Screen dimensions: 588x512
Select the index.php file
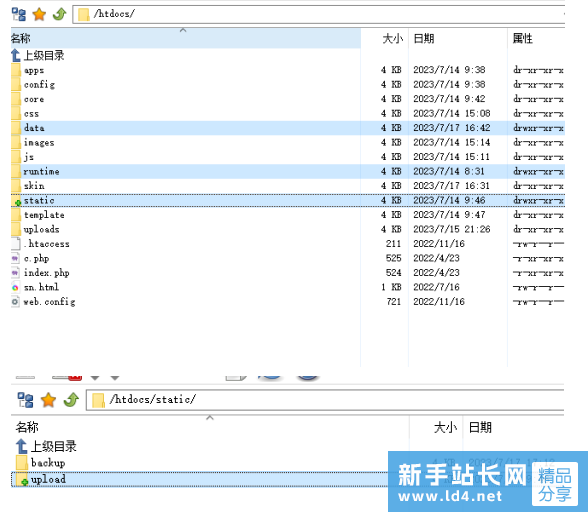click(288, 273)
